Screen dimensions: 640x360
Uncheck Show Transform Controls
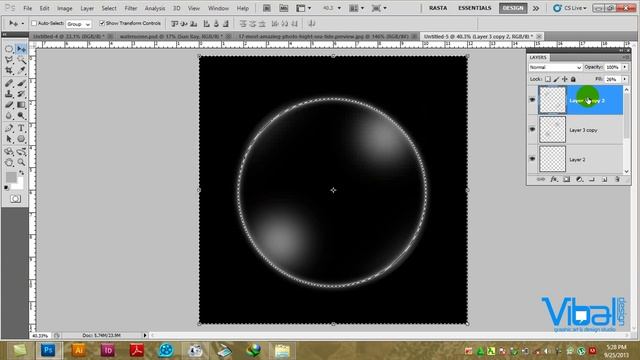[102, 23]
